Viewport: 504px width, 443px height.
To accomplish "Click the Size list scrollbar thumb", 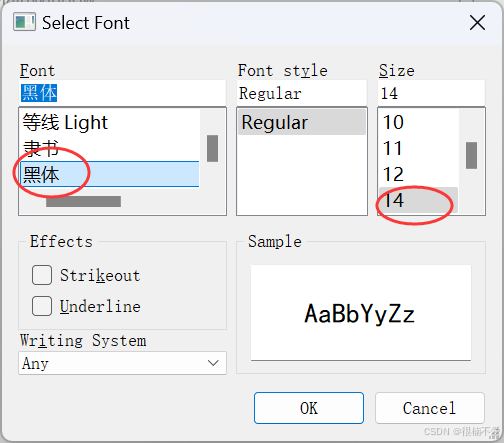I will (471, 155).
